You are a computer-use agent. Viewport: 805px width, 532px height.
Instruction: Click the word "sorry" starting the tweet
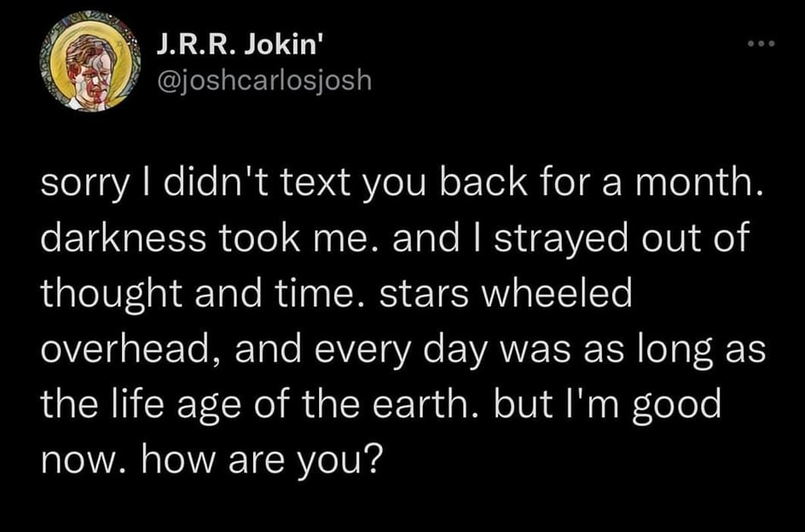84,185
